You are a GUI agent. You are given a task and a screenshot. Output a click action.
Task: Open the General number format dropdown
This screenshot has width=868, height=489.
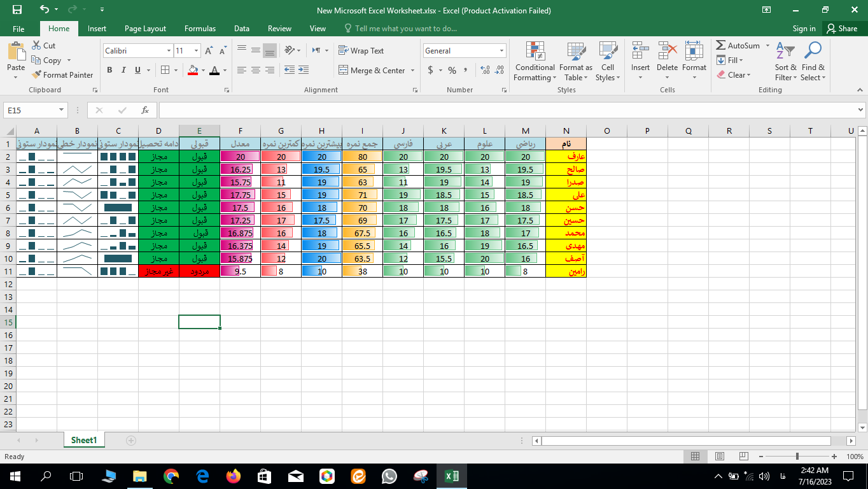pyautogui.click(x=501, y=51)
